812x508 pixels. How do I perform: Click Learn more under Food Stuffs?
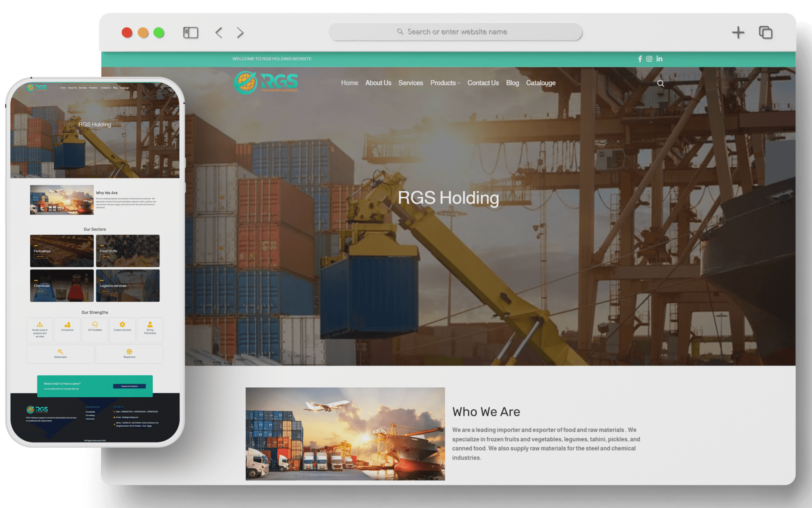[x=106, y=256]
